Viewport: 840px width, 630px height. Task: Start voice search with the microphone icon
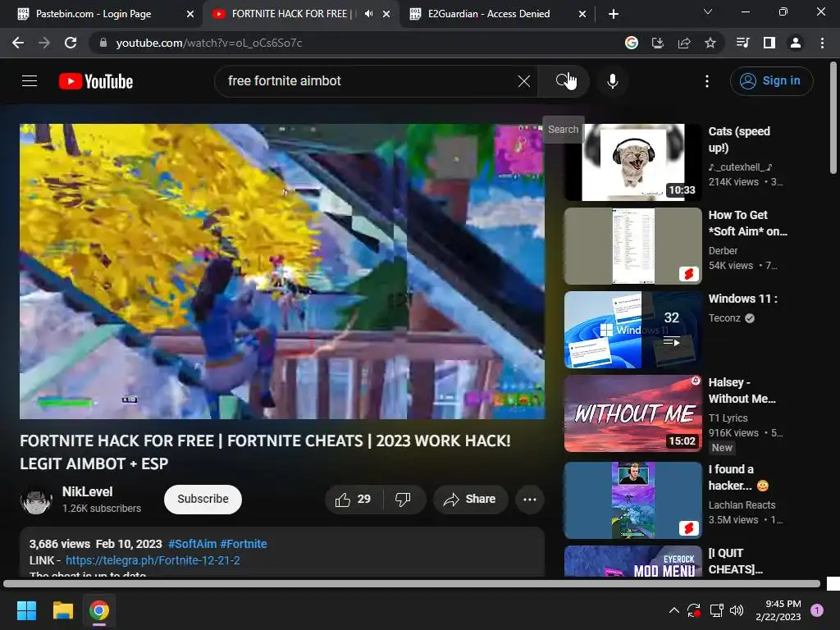(x=612, y=81)
